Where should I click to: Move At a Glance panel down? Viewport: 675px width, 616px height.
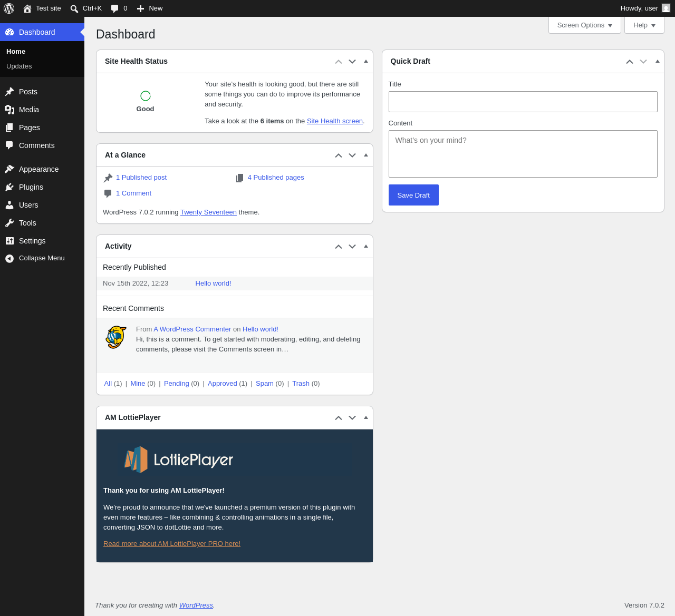tap(352, 155)
